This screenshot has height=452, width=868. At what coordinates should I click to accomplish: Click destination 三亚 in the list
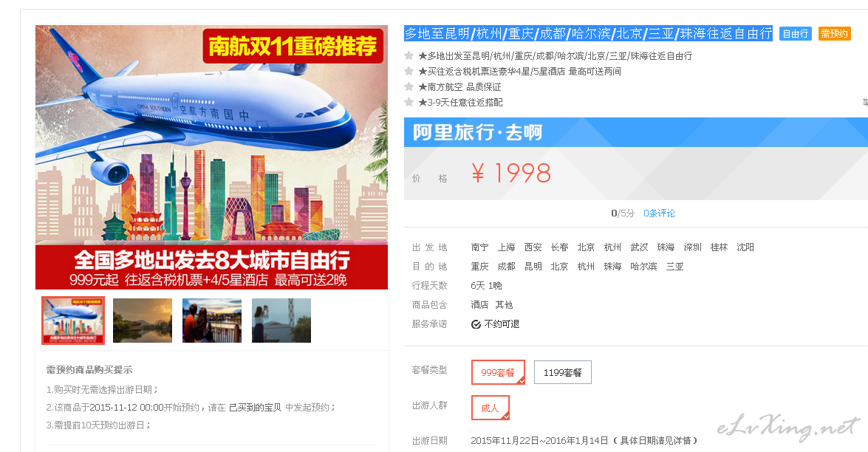point(674,267)
